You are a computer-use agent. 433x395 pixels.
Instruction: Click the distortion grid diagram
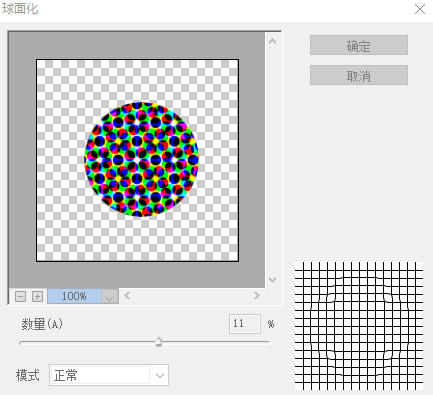359,326
